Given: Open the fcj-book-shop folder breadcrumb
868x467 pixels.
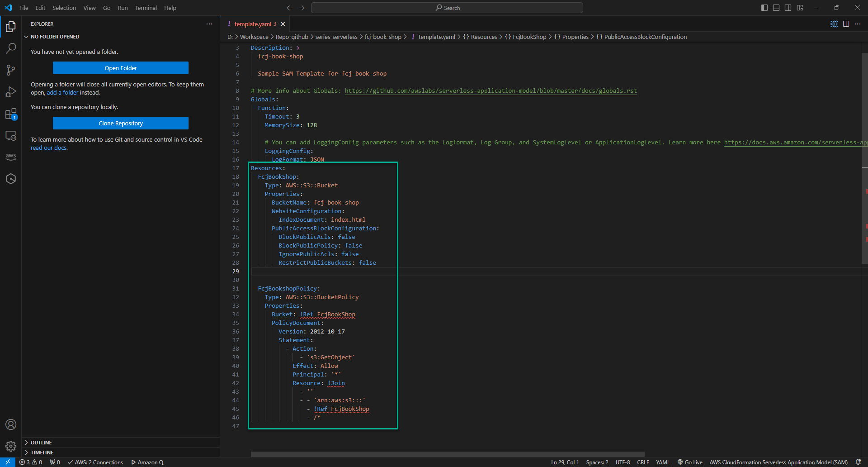Looking at the screenshot, I should (x=383, y=37).
